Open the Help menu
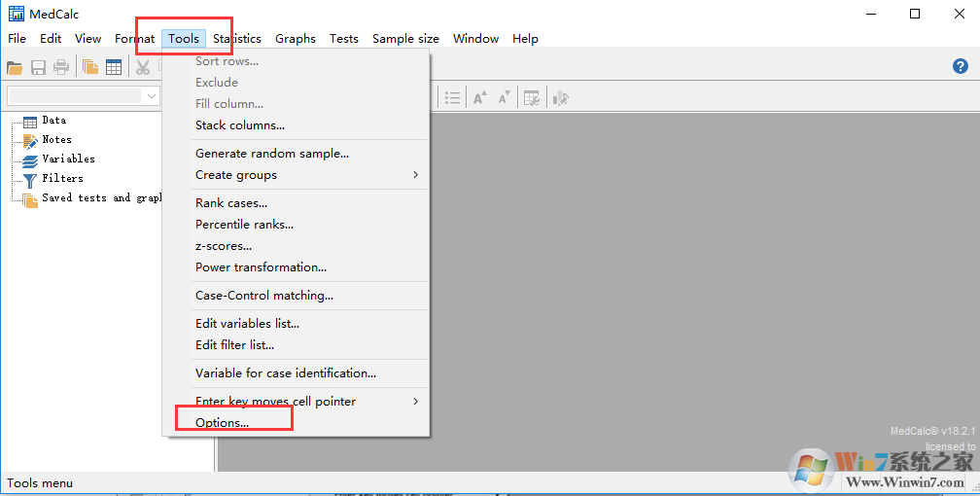 (525, 39)
